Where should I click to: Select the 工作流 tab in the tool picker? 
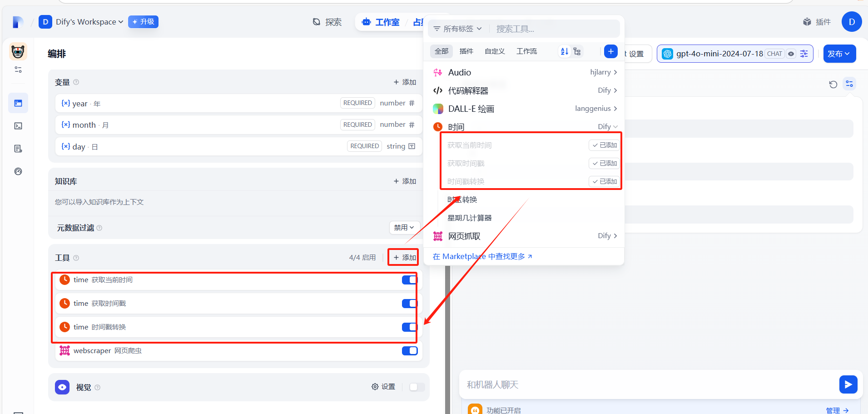526,51
